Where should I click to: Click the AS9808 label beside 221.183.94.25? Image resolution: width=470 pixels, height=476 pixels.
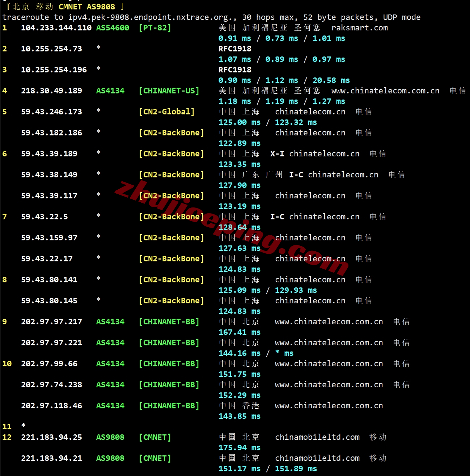(x=110, y=437)
